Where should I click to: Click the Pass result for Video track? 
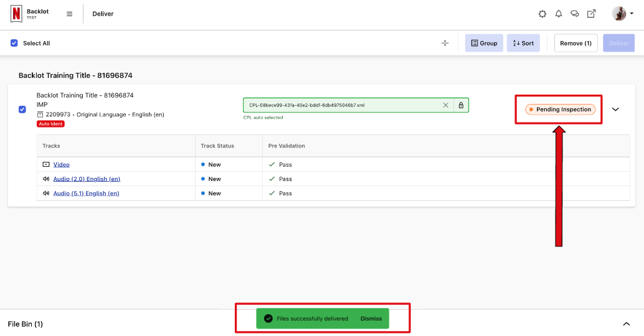pos(280,164)
